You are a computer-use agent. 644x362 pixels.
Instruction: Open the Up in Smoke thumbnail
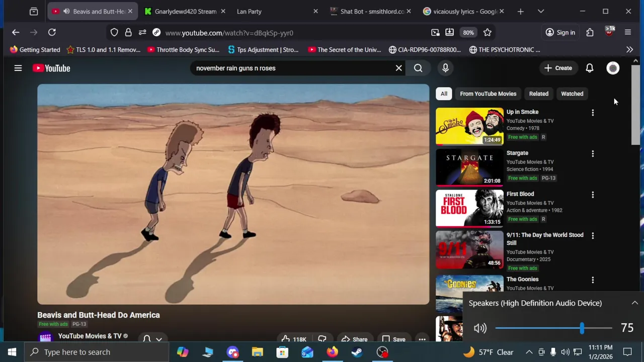tap(469, 126)
